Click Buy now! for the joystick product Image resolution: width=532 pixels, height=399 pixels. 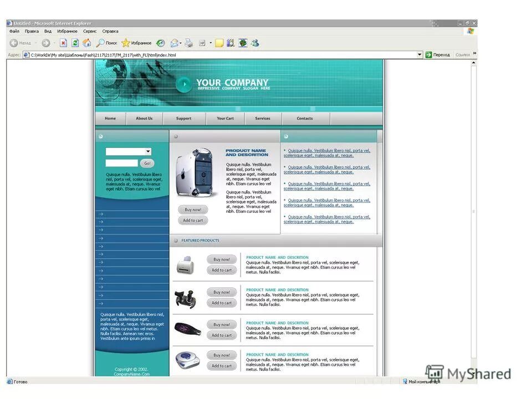coord(222,292)
